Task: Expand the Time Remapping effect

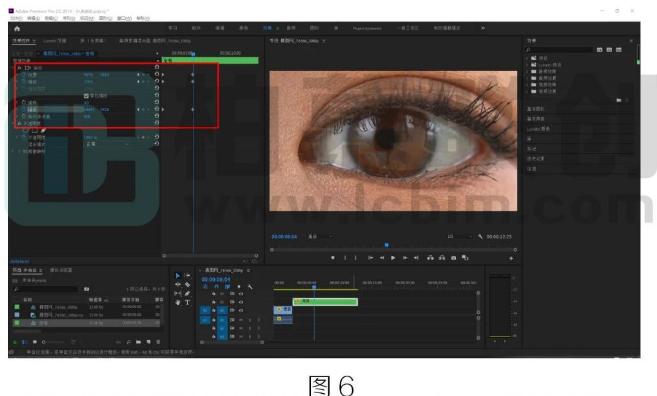Action: pyautogui.click(x=13, y=151)
